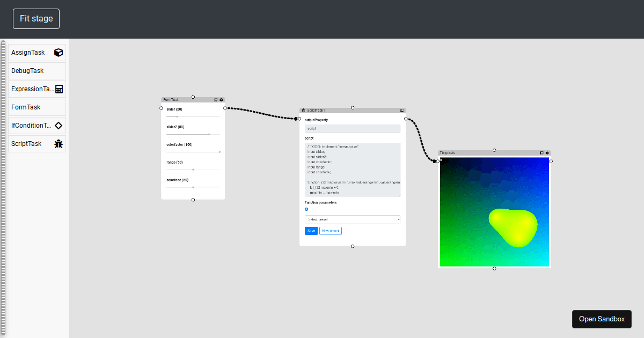Screen dimensions: 644x338
Task: Click the Open Sandbox button
Action: pos(602,319)
